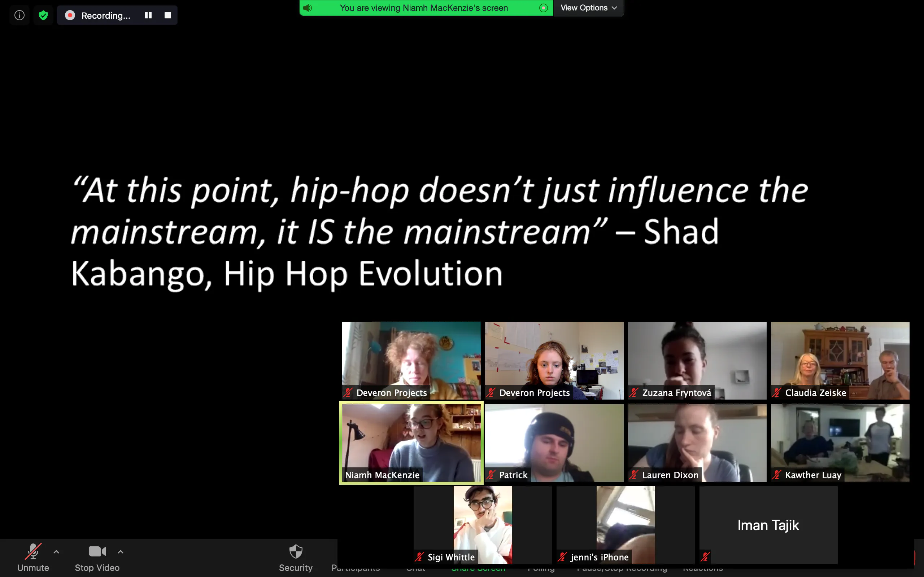The height and width of the screenshot is (577, 924).
Task: Click the green circle icon in share banner
Action: coord(543,8)
